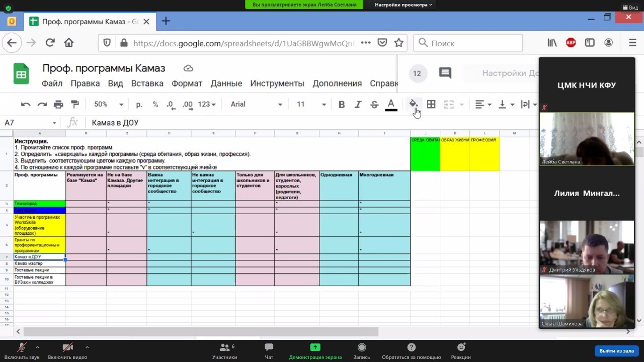Open the cell borders tool
The width and height of the screenshot is (644, 362).
point(431,105)
